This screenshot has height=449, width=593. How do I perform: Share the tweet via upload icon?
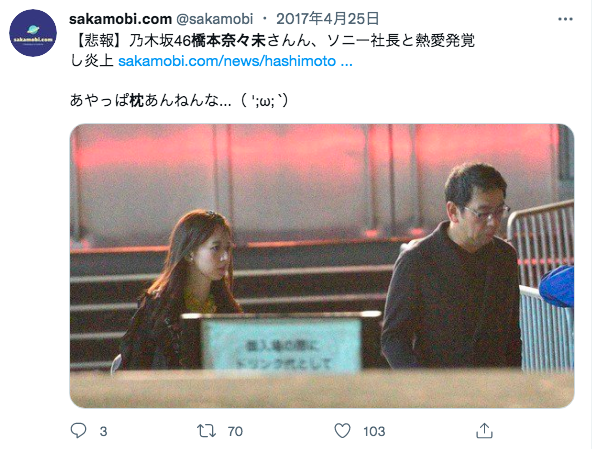[x=484, y=430]
